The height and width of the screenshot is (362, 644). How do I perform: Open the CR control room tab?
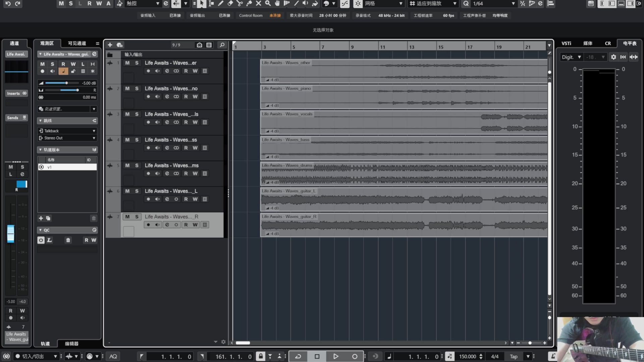pyautogui.click(x=608, y=43)
